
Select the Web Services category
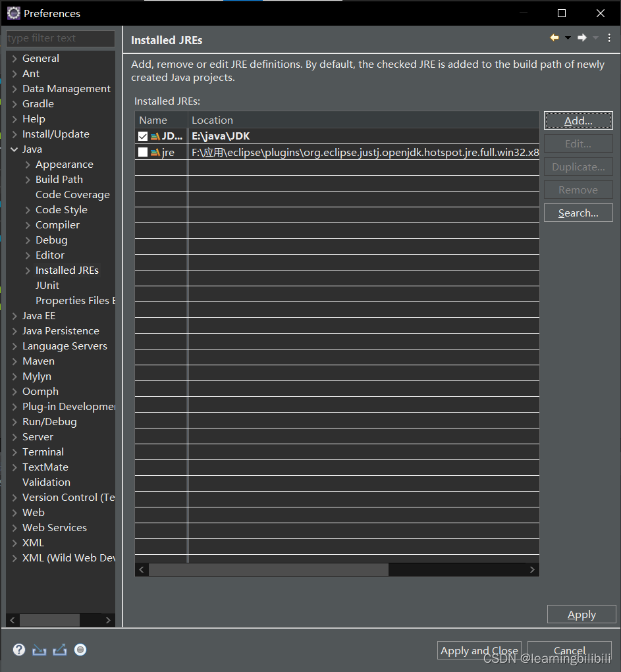point(55,528)
